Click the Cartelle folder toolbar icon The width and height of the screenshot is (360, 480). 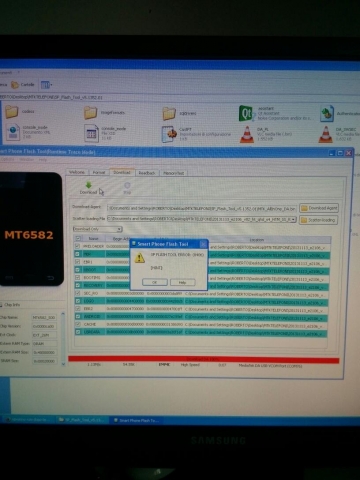[15, 85]
